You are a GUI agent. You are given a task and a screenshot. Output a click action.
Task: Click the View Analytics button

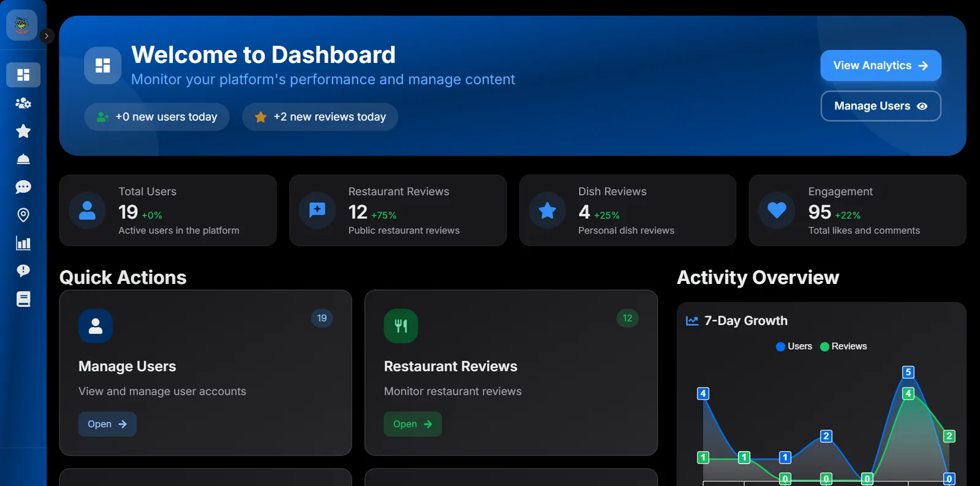point(881,65)
